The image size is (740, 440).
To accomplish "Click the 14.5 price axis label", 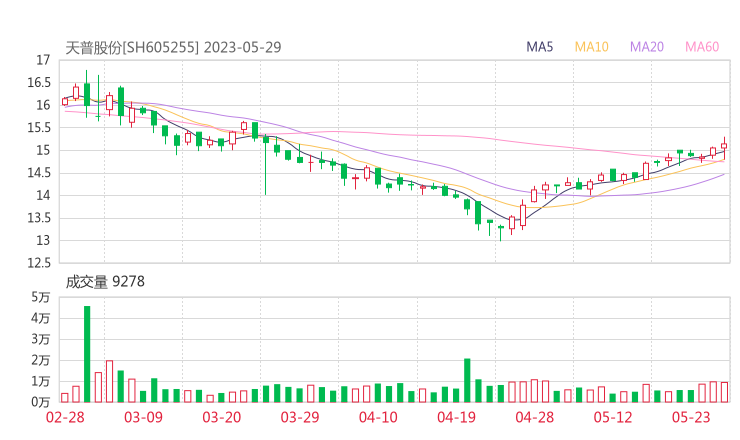I will coord(39,173).
